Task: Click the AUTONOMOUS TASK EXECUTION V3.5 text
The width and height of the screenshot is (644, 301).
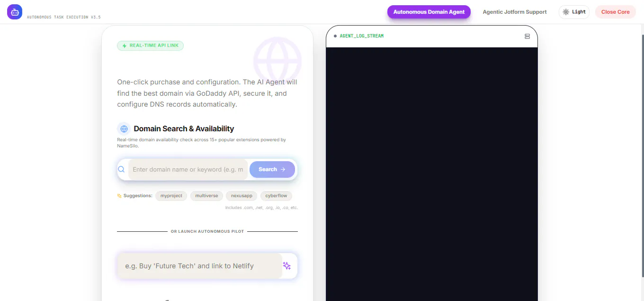Action: [x=64, y=17]
